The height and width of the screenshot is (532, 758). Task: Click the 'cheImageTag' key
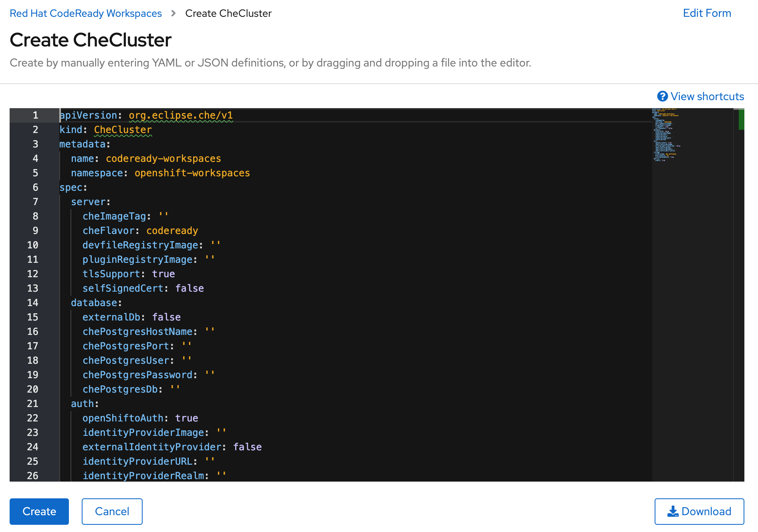click(114, 216)
